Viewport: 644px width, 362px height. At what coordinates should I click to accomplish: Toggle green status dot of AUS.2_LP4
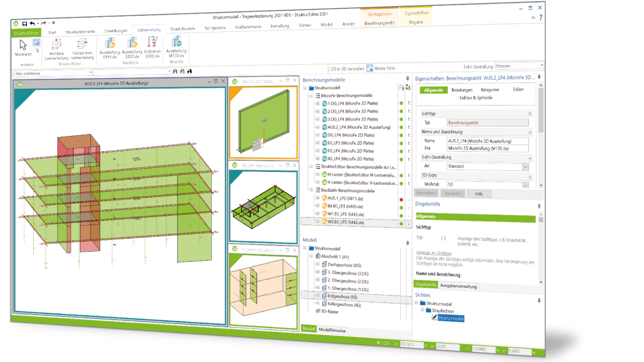401,127
